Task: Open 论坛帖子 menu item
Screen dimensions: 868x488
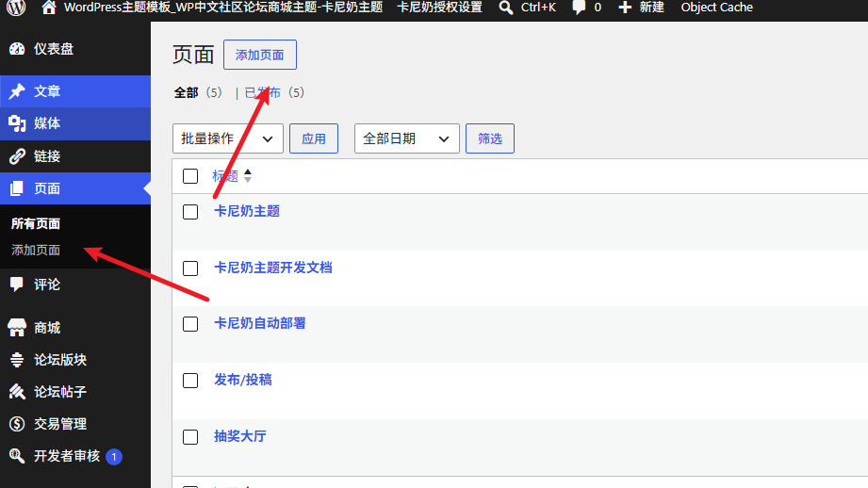Action: tap(75, 392)
